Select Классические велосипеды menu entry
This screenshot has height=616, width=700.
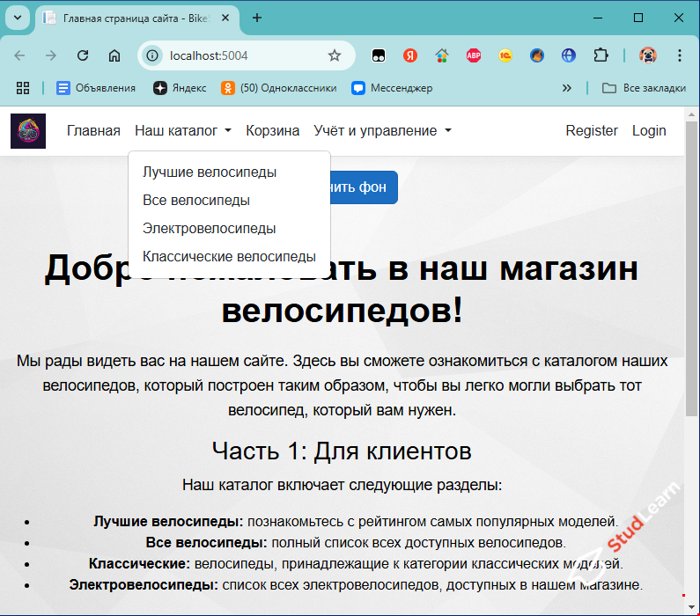coord(229,257)
